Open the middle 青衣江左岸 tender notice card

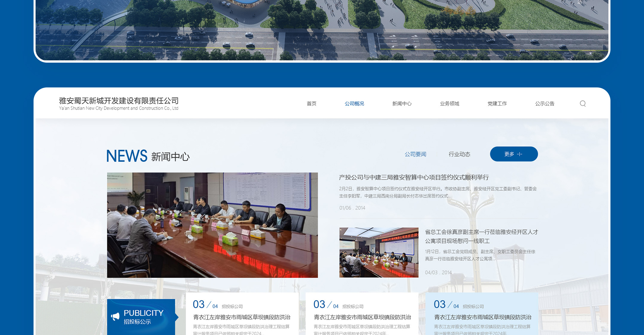362,317
